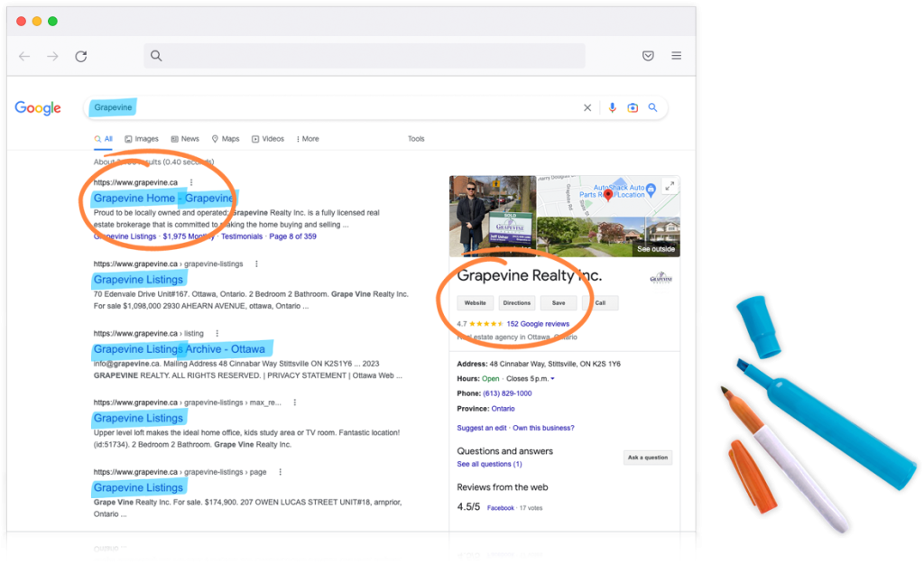The image size is (924, 583).
Task: Click the Directions button for Grapevine Realty
Action: (516, 303)
